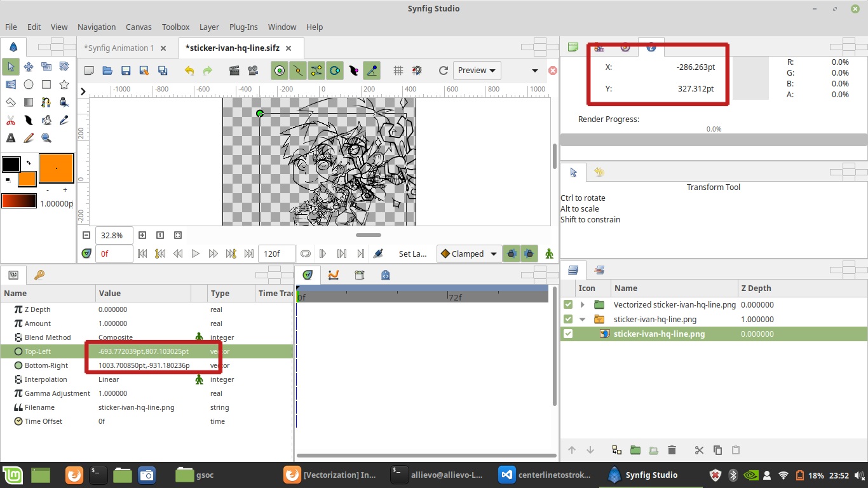Undo the last action via the toolbar
The image size is (868, 488).
(x=189, y=71)
